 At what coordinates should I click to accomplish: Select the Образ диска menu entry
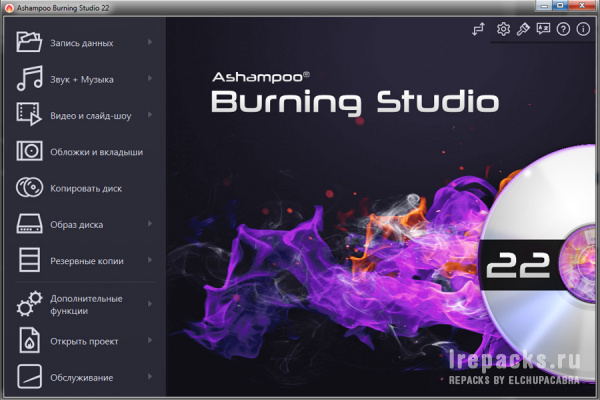[x=85, y=224]
